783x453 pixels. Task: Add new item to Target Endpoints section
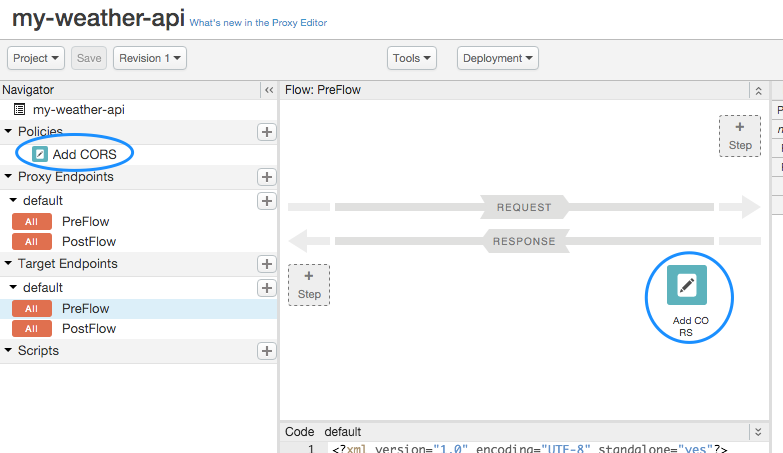coord(267,264)
